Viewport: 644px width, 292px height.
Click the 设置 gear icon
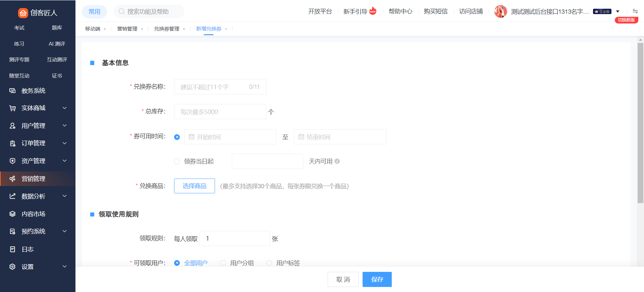12,266
